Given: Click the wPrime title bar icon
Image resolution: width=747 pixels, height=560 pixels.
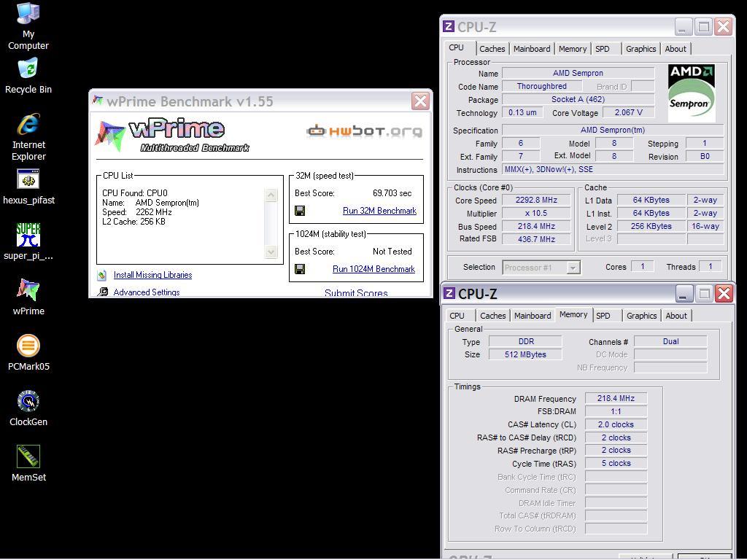Looking at the screenshot, I should 98,100.
